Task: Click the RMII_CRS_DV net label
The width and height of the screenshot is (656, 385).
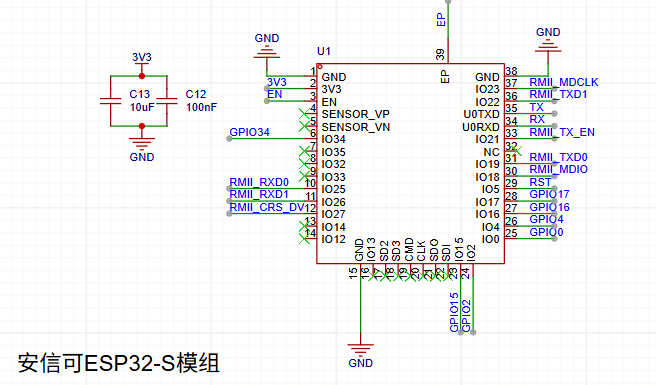Action: (267, 207)
